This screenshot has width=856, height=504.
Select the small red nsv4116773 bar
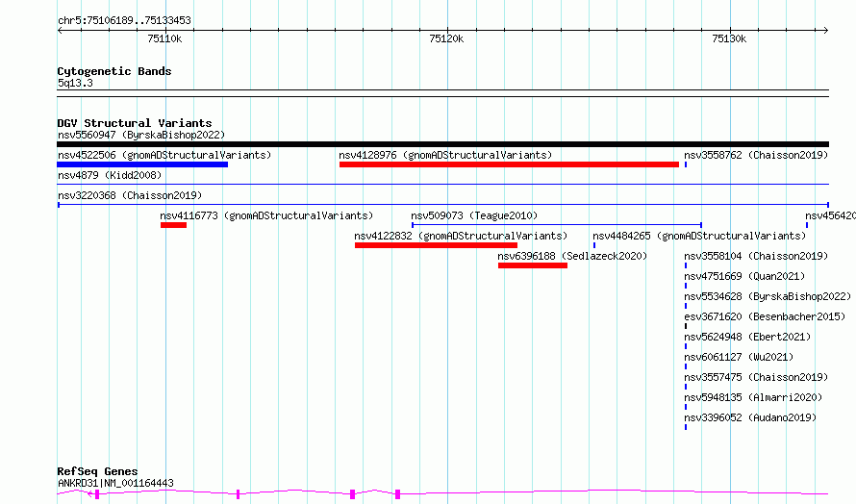coord(173,225)
